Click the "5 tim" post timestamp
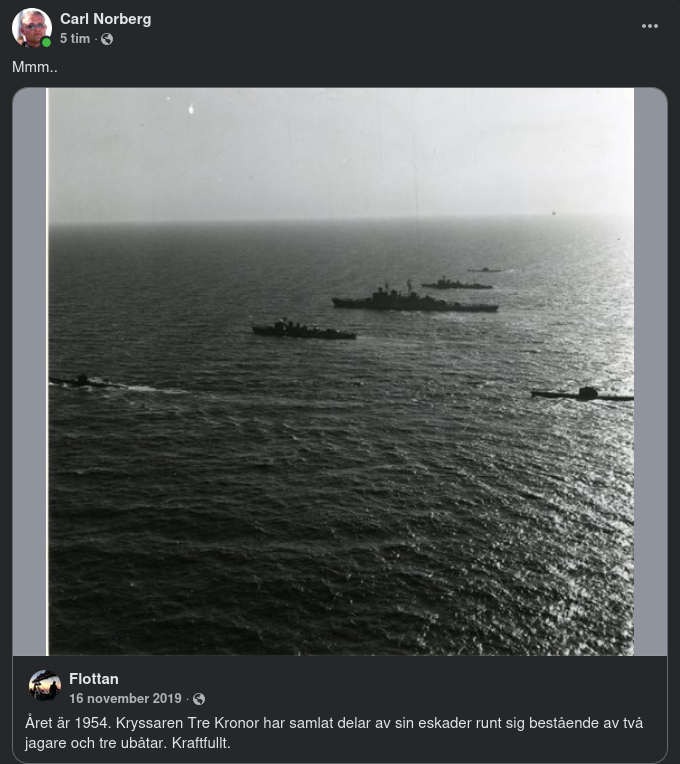Screen dimensions: 680x764 pyautogui.click(x=75, y=39)
